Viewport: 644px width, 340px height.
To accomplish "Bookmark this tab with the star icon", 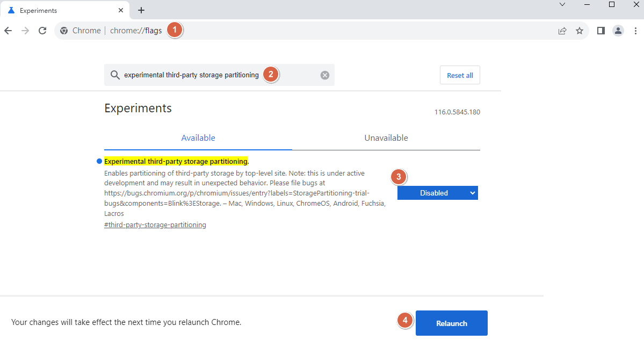I will (x=580, y=31).
